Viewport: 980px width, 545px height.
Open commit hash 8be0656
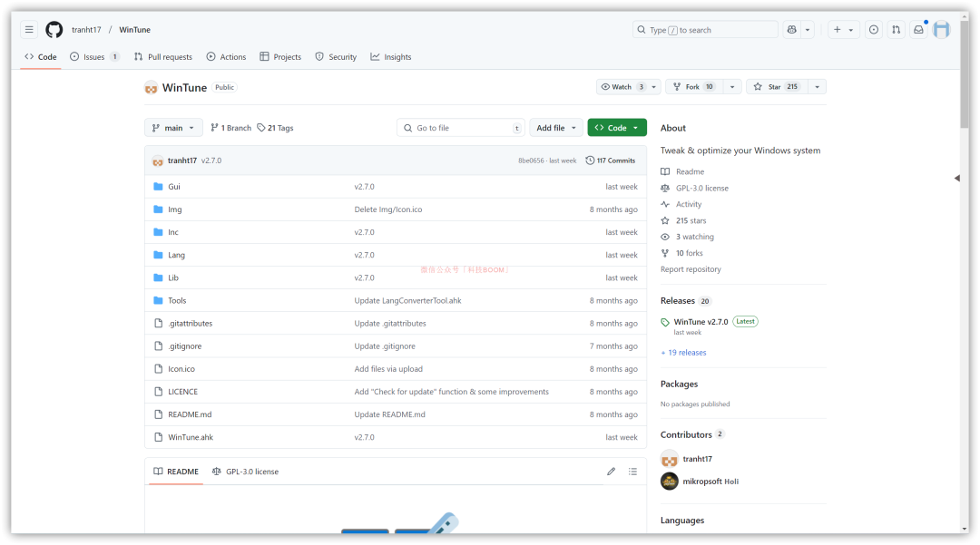click(x=531, y=161)
